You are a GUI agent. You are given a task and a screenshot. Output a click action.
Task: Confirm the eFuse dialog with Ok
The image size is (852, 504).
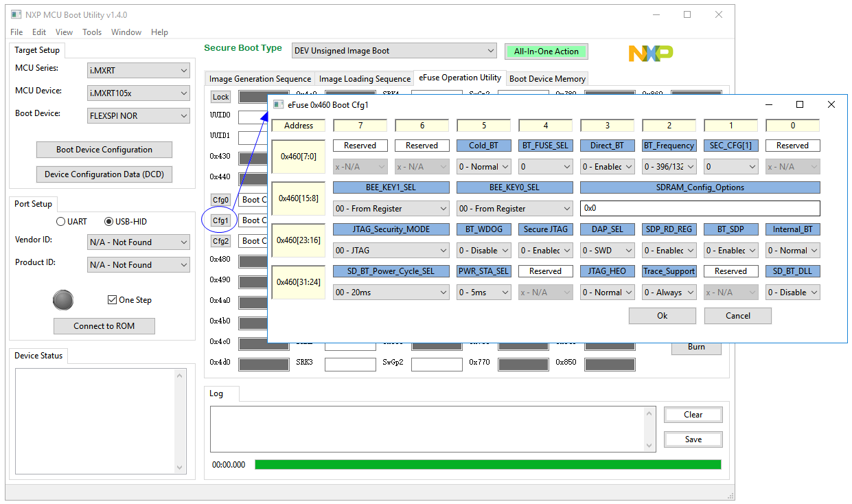point(662,316)
